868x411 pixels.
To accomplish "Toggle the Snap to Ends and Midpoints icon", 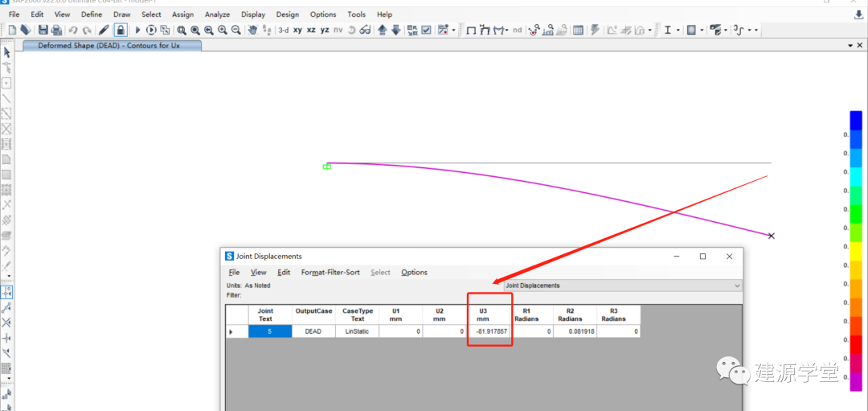I will click(x=6, y=307).
